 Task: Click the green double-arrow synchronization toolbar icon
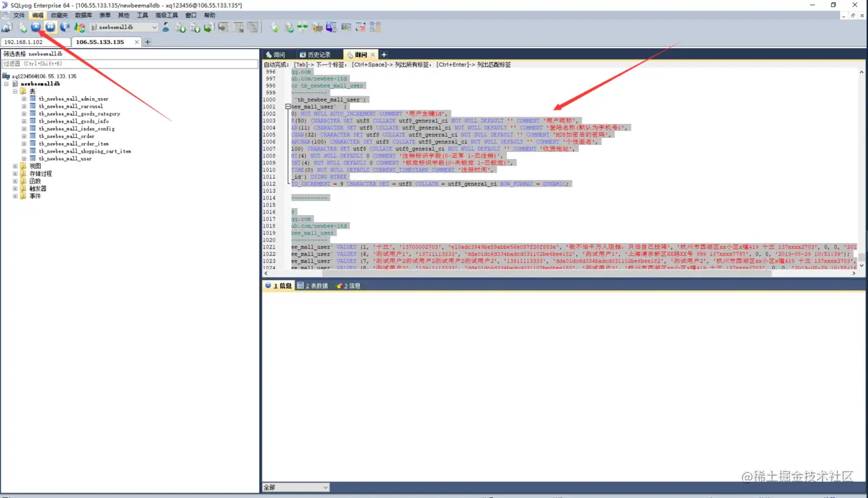[x=302, y=27]
